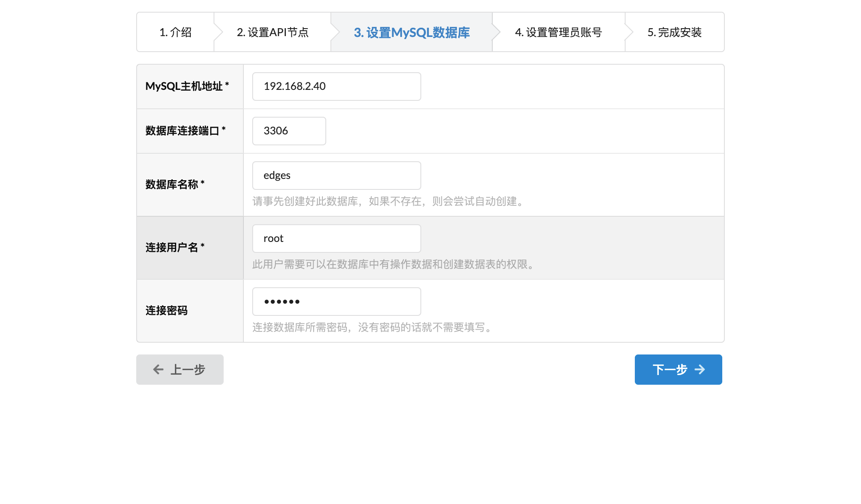Click the 连接用户名 label
Image resolution: width=861 pixels, height=504 pixels.
pyautogui.click(x=175, y=248)
